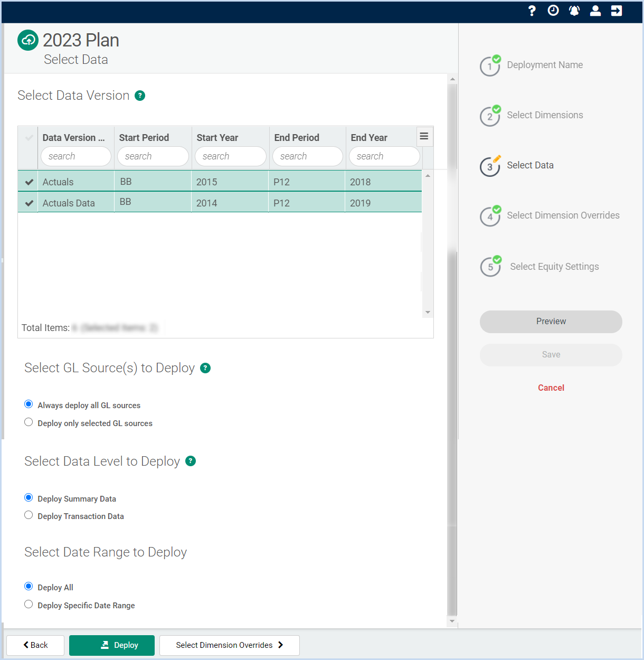Click the Start Period search field
The image size is (644, 660).
(x=153, y=156)
